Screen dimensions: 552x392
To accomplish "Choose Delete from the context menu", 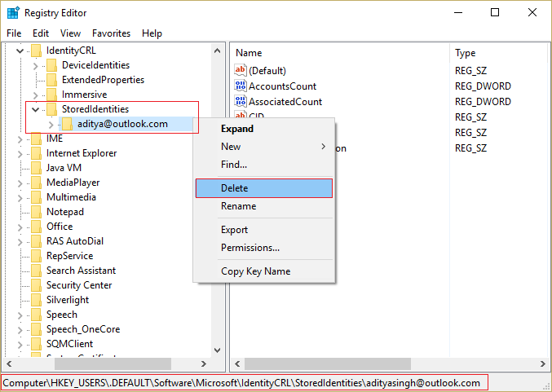I will (x=235, y=188).
